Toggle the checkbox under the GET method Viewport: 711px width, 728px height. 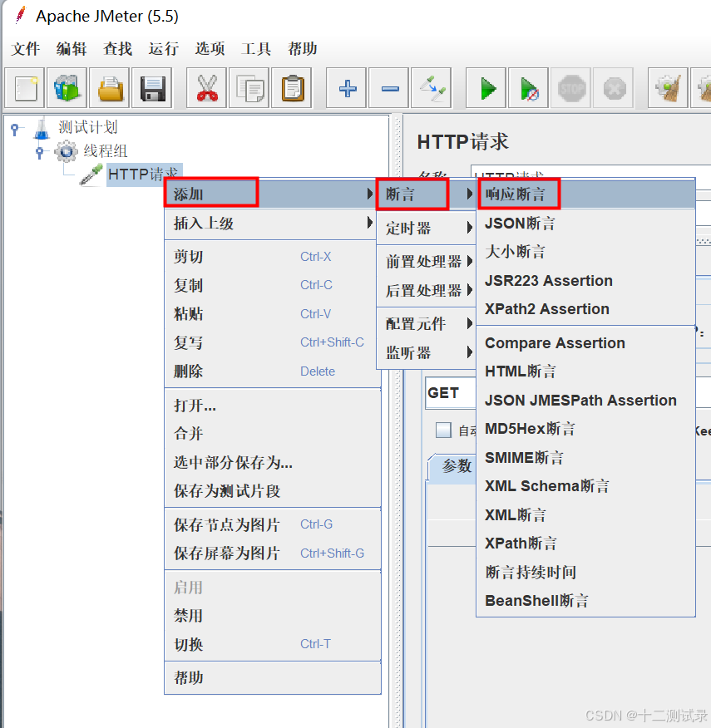pos(443,430)
